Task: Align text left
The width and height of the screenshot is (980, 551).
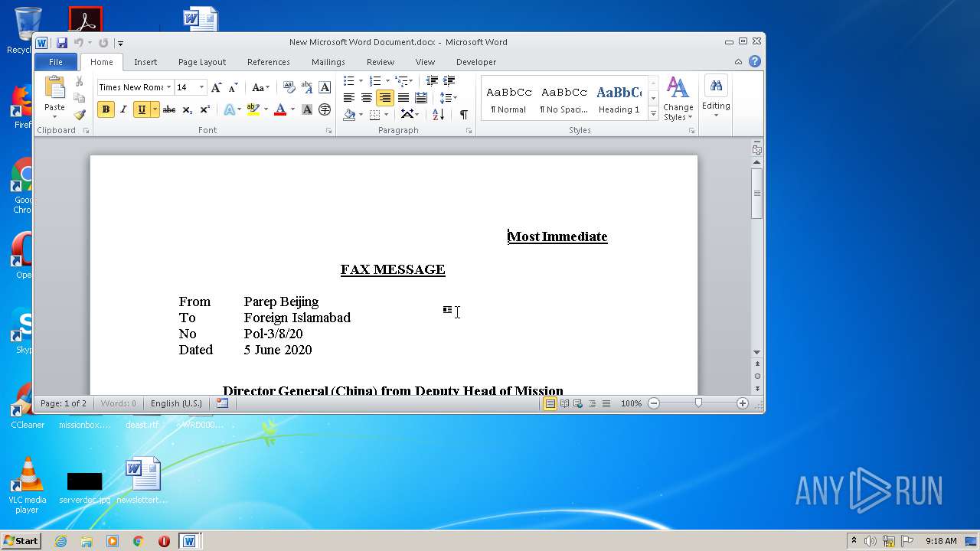Action: click(x=348, y=98)
